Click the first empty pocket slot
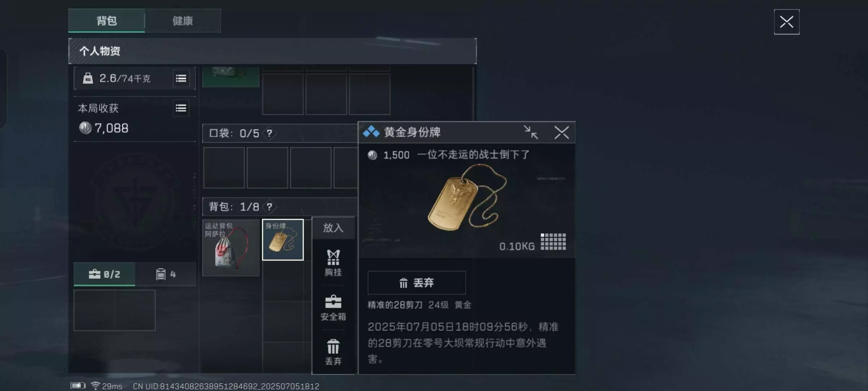The height and width of the screenshot is (391, 868). [x=224, y=168]
